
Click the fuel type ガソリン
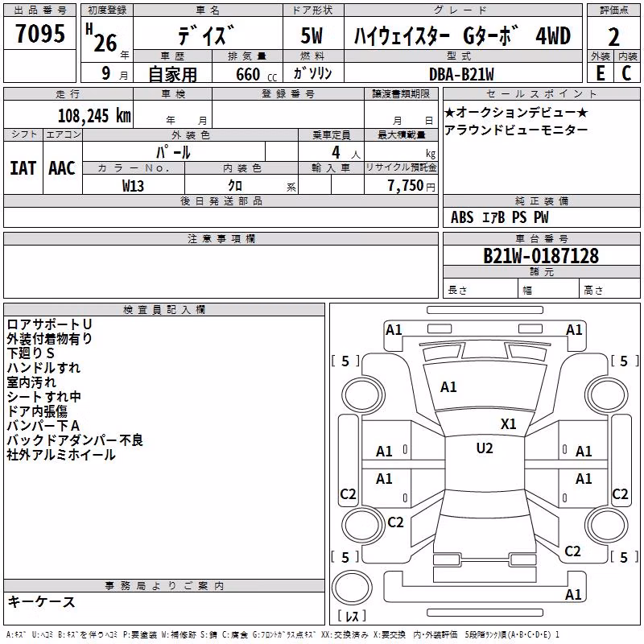tap(312, 73)
